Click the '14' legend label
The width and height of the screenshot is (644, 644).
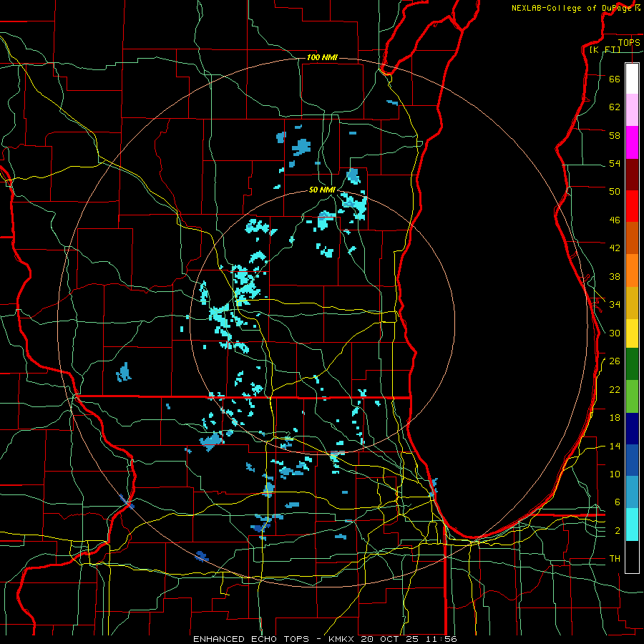(615, 447)
